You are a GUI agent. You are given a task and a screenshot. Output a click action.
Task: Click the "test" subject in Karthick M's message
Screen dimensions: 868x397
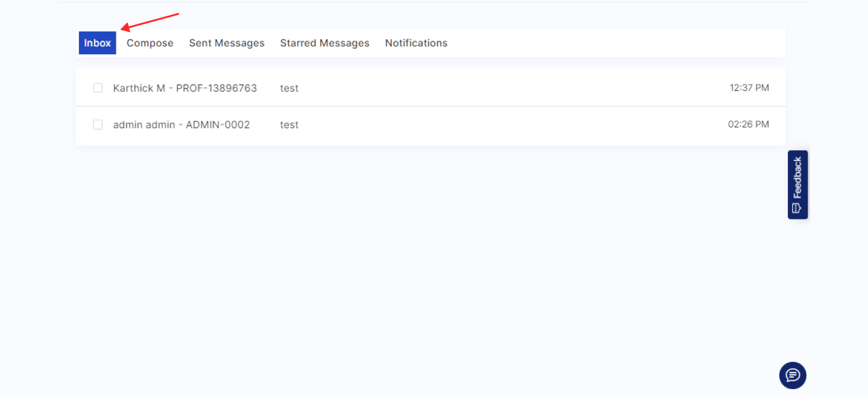coord(289,88)
